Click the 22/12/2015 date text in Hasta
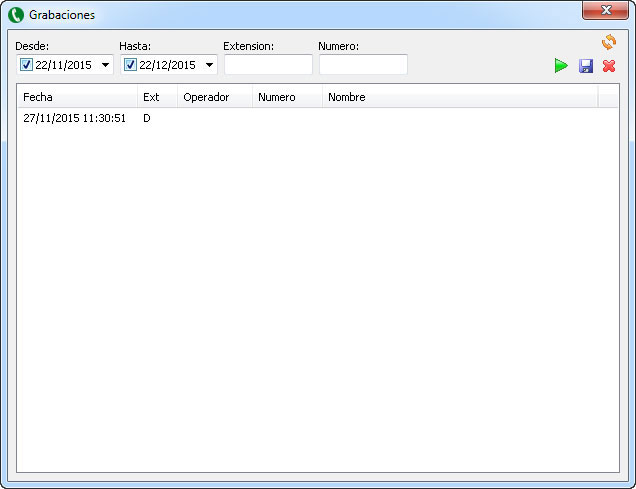636x489 pixels. 167,65
